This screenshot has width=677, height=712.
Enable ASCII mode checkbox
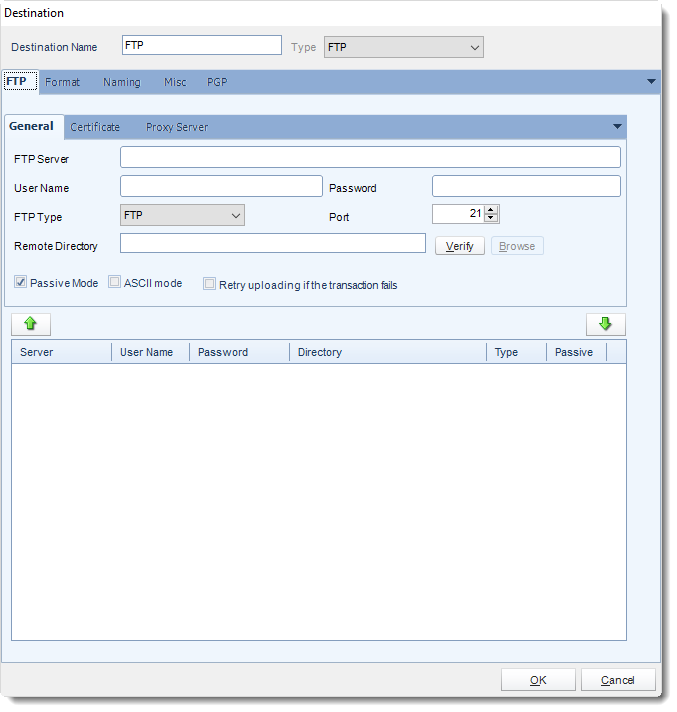[x=114, y=282]
